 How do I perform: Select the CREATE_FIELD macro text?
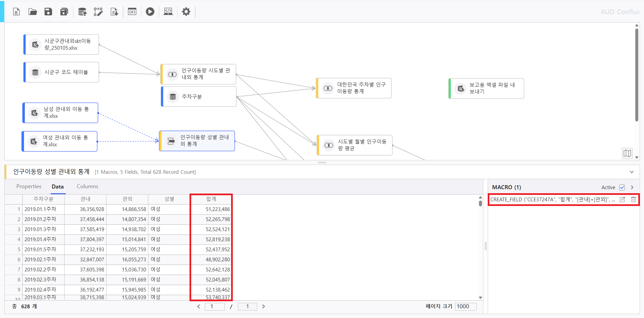[x=552, y=199]
